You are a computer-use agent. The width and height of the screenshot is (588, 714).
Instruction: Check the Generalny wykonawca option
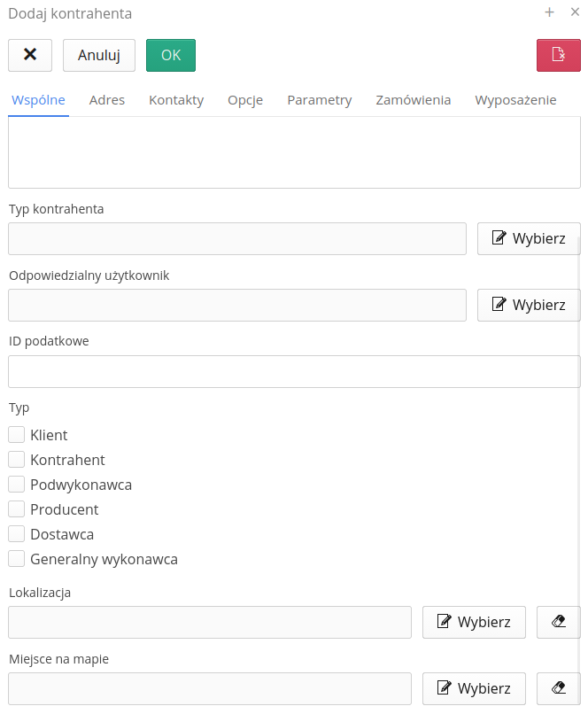click(17, 559)
